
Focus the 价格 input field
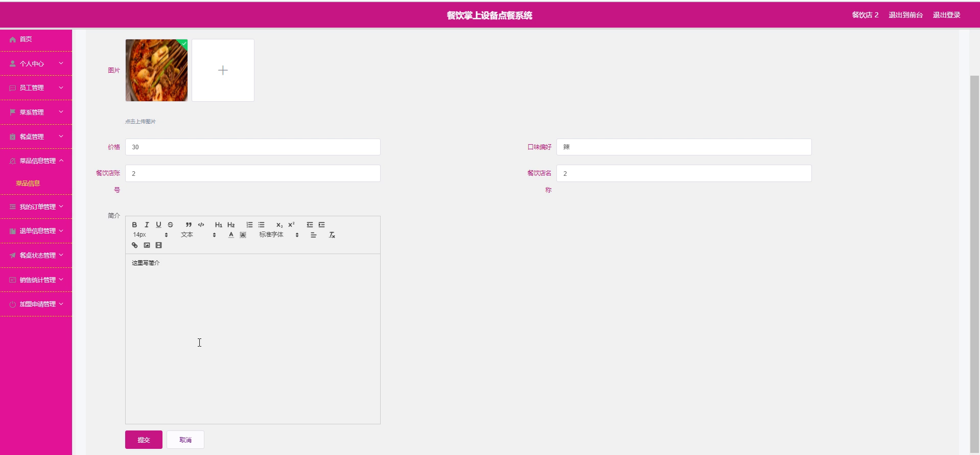point(253,147)
